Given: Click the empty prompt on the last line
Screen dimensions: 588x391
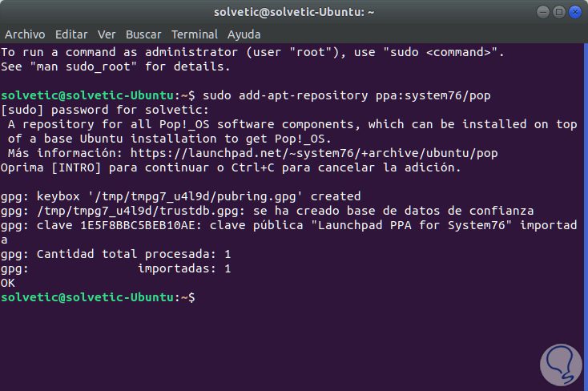Looking at the screenshot, I should (x=199, y=297).
